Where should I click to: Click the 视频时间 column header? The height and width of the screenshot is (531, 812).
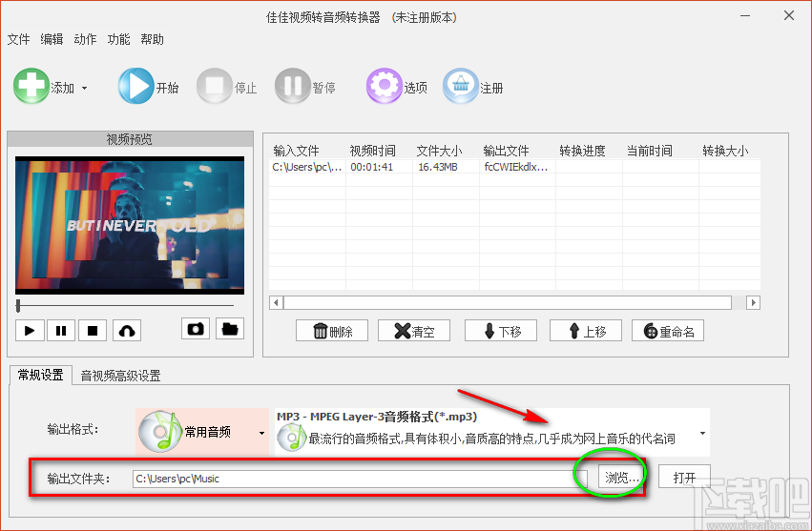tap(372, 151)
